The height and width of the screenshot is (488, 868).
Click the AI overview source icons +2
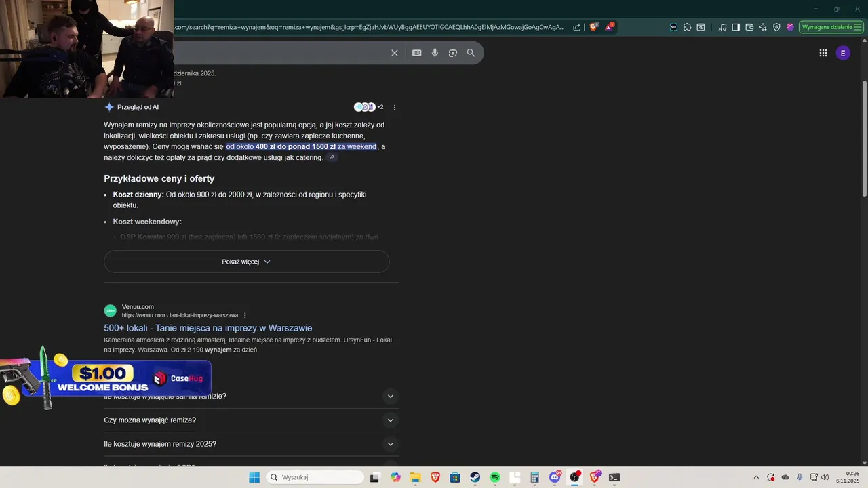pos(368,107)
